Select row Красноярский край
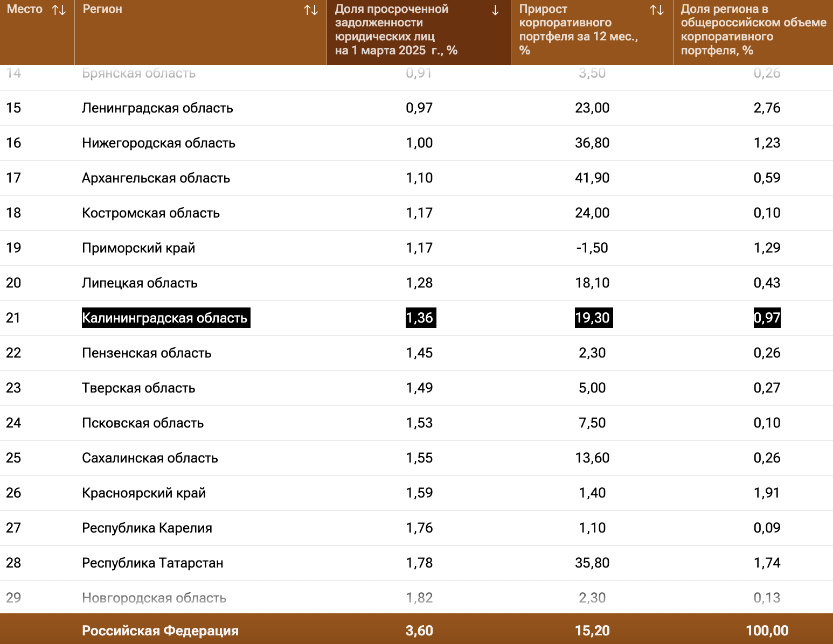 416,493
